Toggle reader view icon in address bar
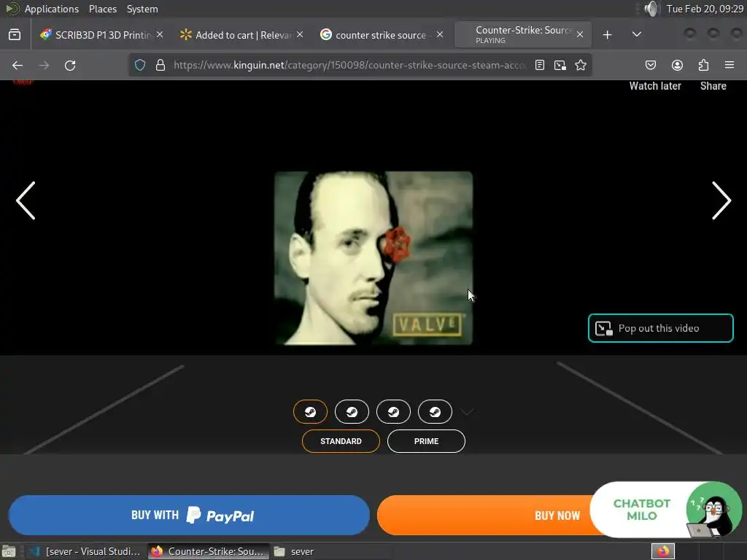747x560 pixels. click(539, 65)
